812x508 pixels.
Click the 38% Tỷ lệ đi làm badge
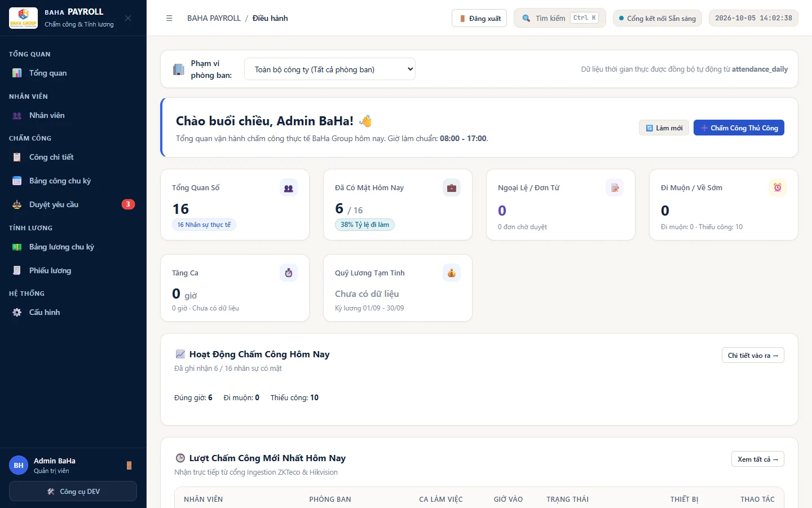pos(365,225)
